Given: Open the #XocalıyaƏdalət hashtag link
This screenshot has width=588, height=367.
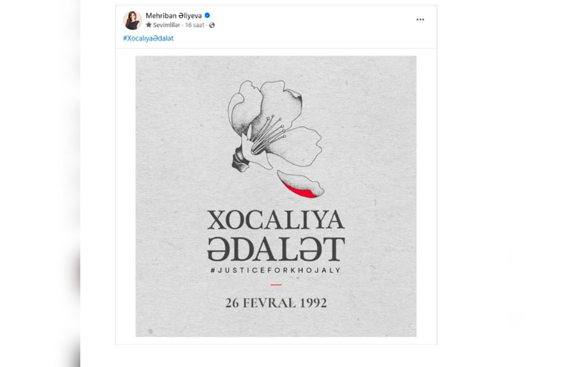Looking at the screenshot, I should pos(148,38).
